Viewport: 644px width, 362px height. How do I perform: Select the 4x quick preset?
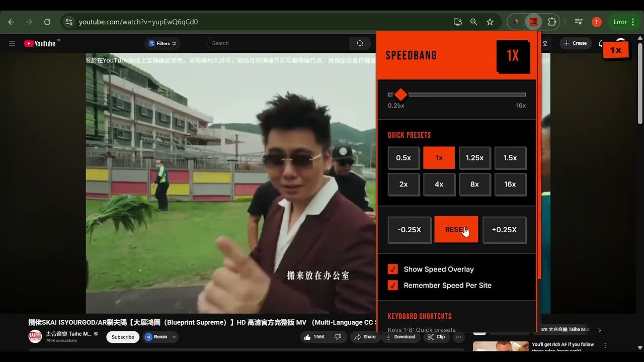(439, 185)
